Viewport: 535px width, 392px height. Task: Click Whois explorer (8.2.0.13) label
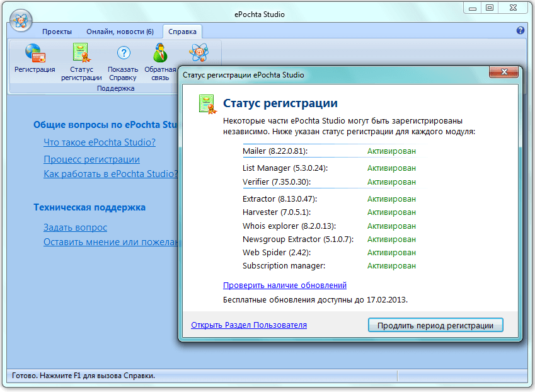click(289, 226)
